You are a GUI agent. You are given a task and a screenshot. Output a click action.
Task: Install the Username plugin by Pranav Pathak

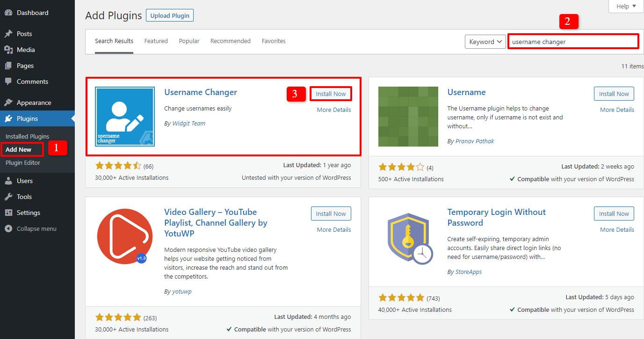614,94
